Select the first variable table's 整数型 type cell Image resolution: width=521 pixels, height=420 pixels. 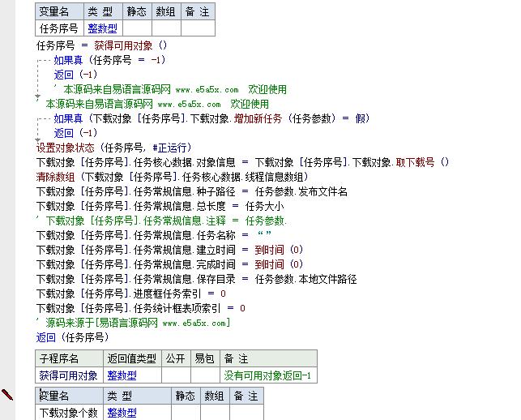pyautogui.click(x=103, y=28)
